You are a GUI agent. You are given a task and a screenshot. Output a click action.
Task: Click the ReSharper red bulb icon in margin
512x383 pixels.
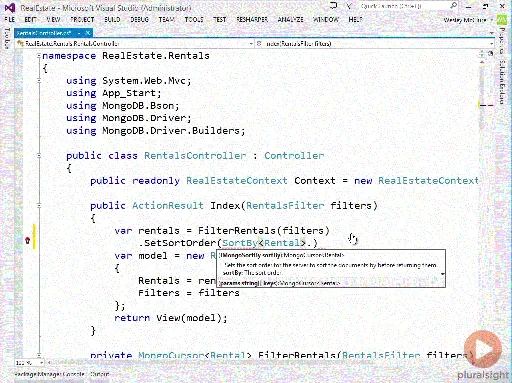pos(28,240)
